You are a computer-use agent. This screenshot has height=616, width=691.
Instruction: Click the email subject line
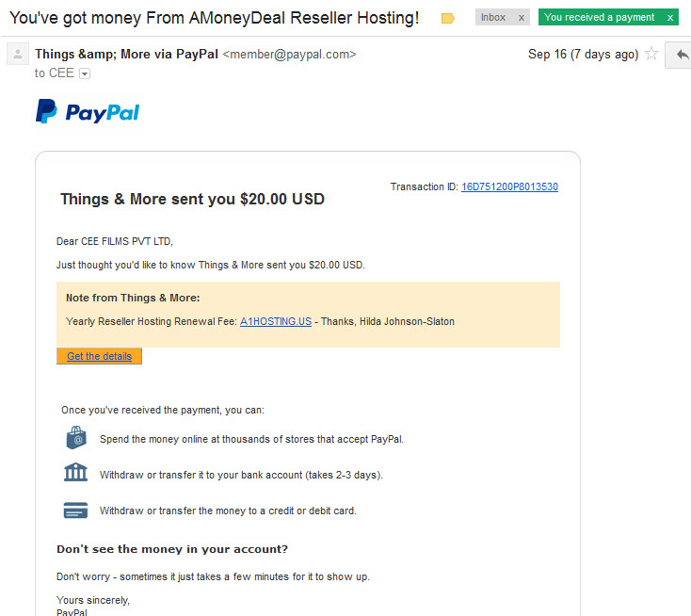point(215,18)
